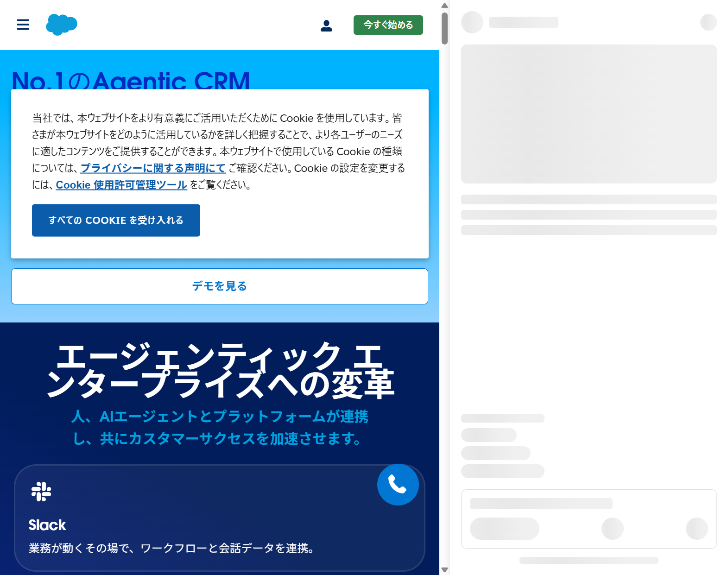Accept all cookies with すべての COOKIE を受け入れる
Viewport: 728px width, 575px height.
click(116, 221)
